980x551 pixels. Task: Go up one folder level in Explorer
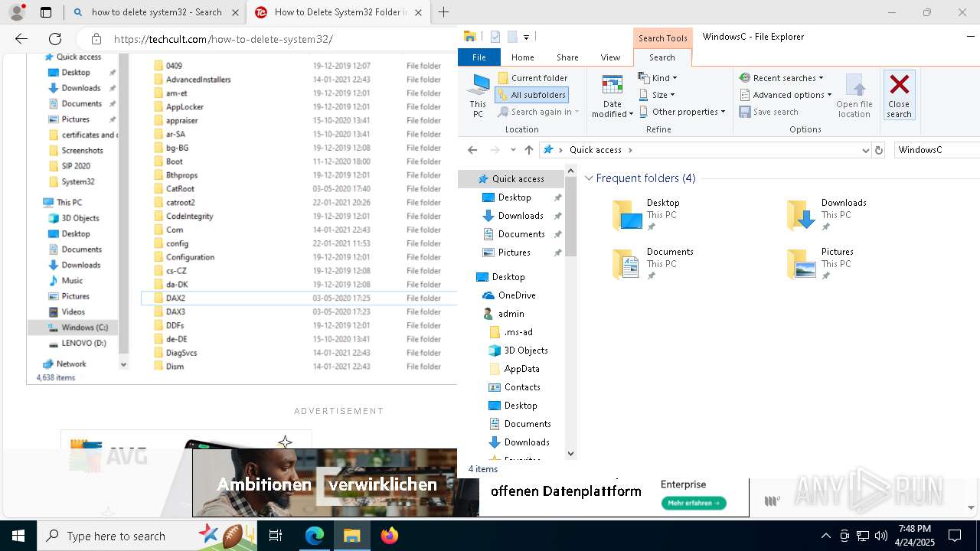pos(529,150)
